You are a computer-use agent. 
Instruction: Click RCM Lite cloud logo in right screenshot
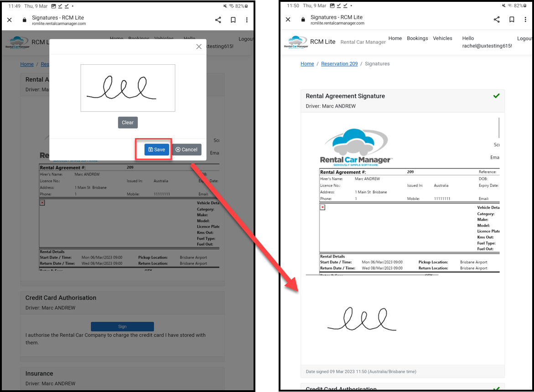(296, 42)
